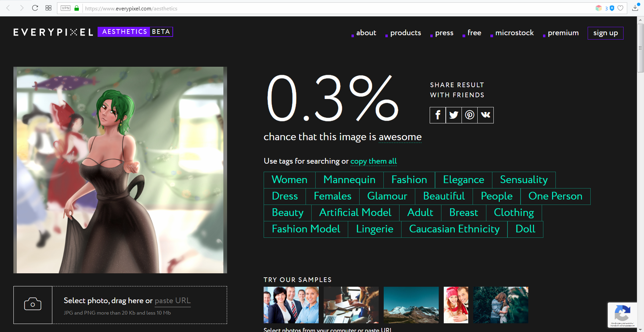The height and width of the screenshot is (332, 644).
Task: Open the browser downloads icon
Action: [635, 8]
